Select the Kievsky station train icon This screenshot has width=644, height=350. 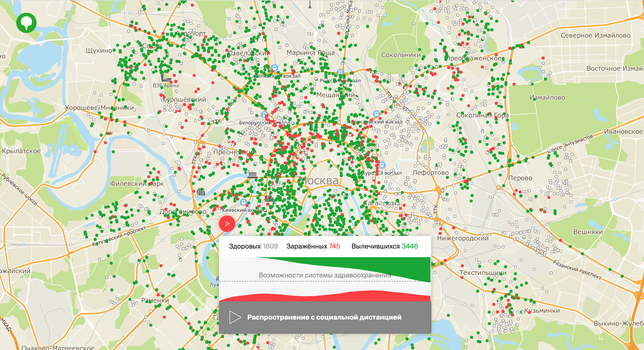point(244,202)
